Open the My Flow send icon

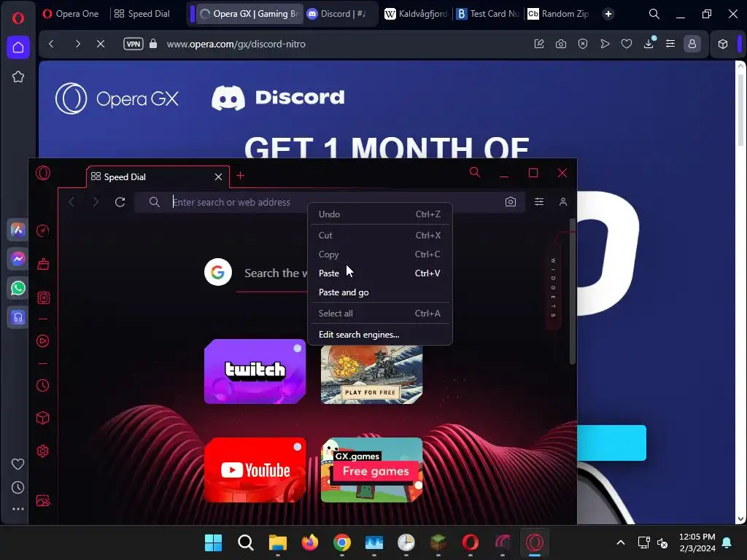point(605,44)
